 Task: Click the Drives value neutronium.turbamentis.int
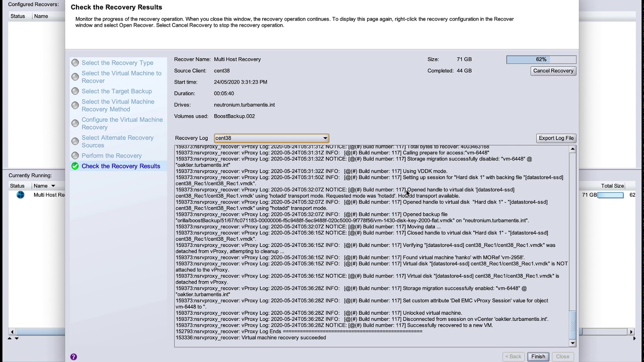click(x=244, y=105)
